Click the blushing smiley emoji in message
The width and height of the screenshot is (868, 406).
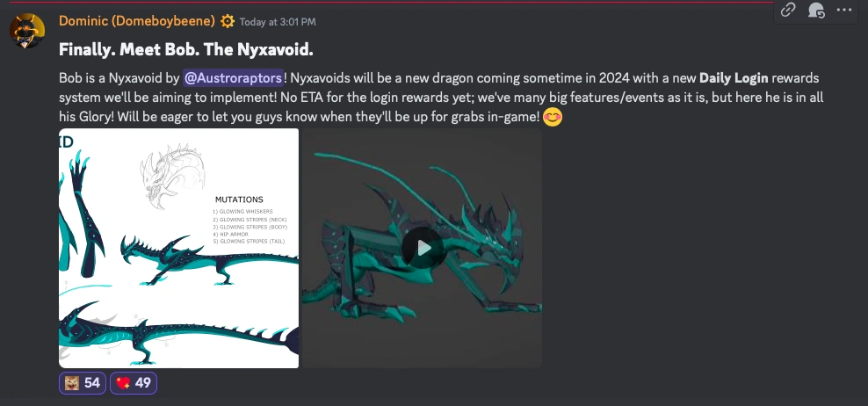[x=552, y=117]
